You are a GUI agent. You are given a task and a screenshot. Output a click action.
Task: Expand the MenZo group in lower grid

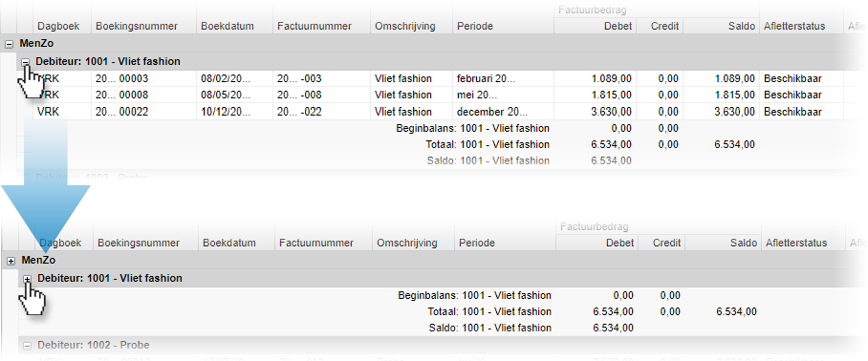point(11,261)
